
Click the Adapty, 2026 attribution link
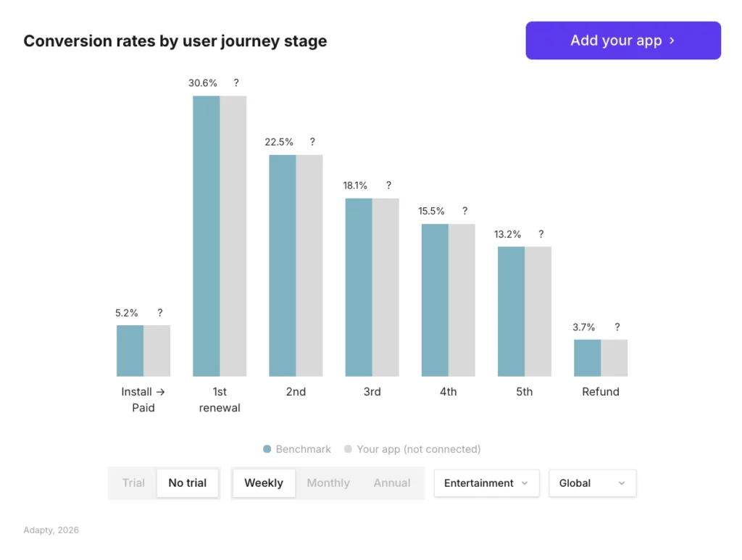[x=51, y=530]
